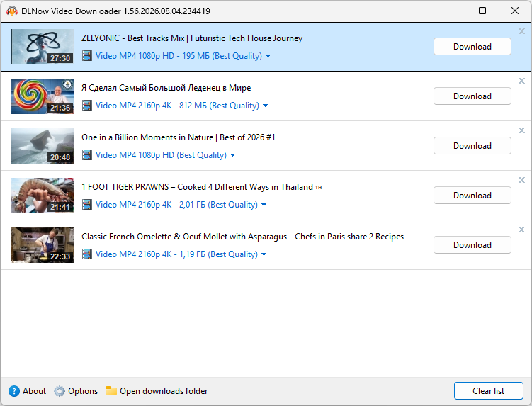The height and width of the screenshot is (406, 532).
Task: Click the About question mark icon
Action: [x=14, y=391]
